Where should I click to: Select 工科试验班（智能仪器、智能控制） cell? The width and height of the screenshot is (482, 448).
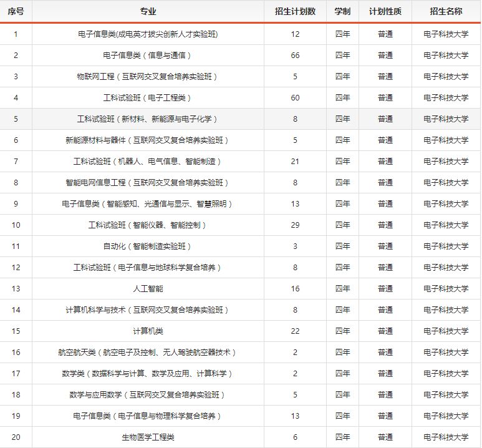[x=148, y=225]
